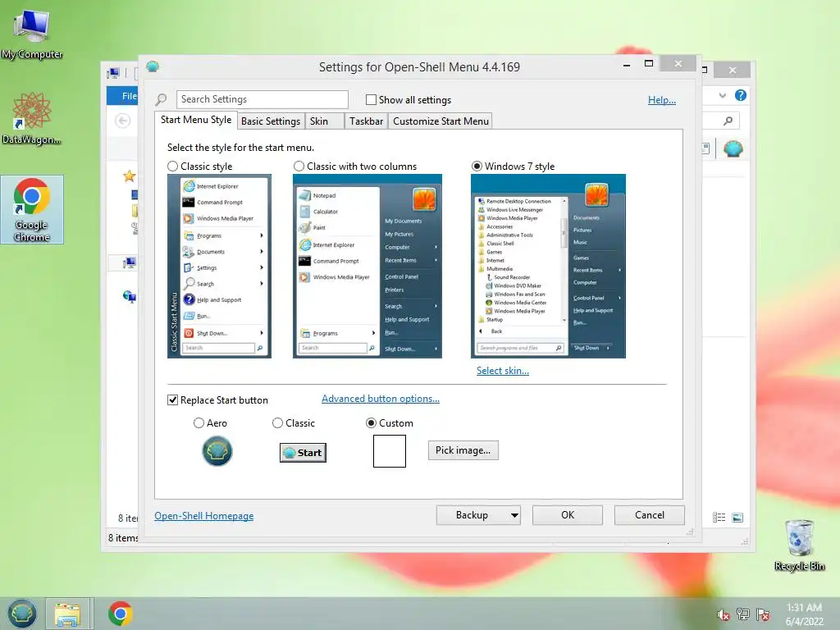Click the empty custom button image box

390,451
